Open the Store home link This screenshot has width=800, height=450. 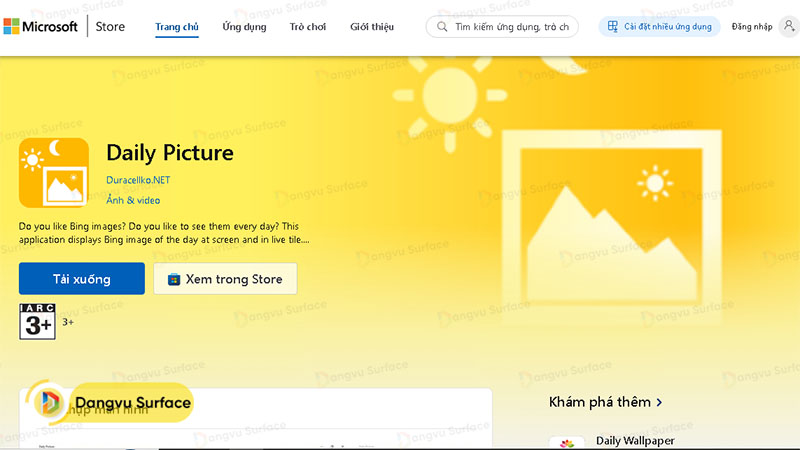110,27
